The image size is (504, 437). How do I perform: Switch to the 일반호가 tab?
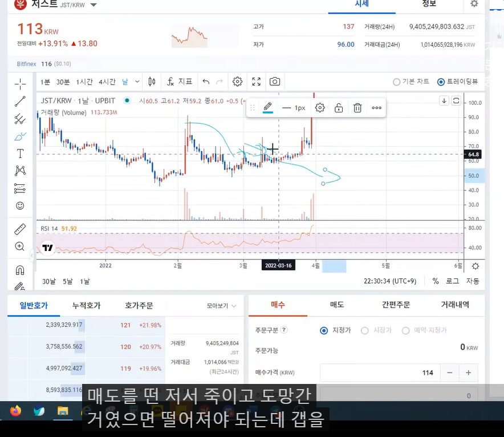tap(34, 305)
